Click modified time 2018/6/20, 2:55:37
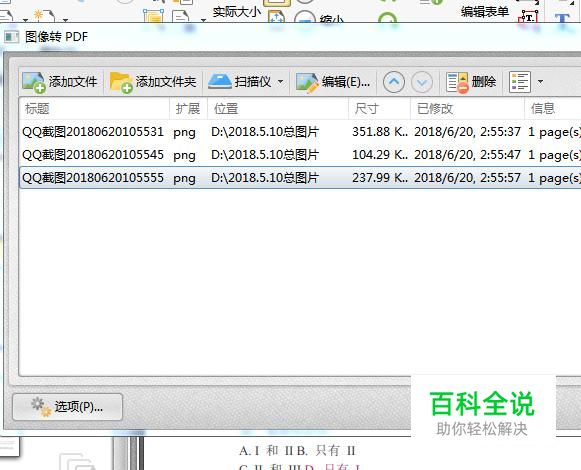Image resolution: width=581 pixels, height=470 pixels. pyautogui.click(x=467, y=132)
